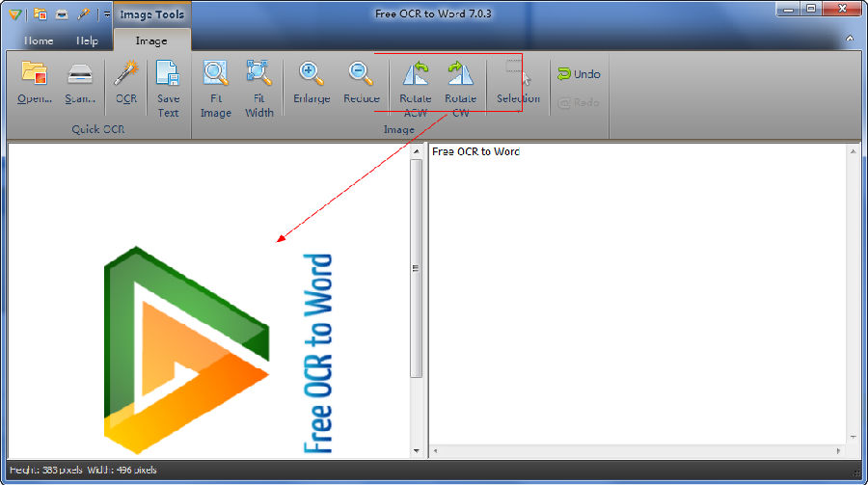Screen dimensions: 868x485
Task: Click the Image Tools contextual tab header
Action: 152,14
